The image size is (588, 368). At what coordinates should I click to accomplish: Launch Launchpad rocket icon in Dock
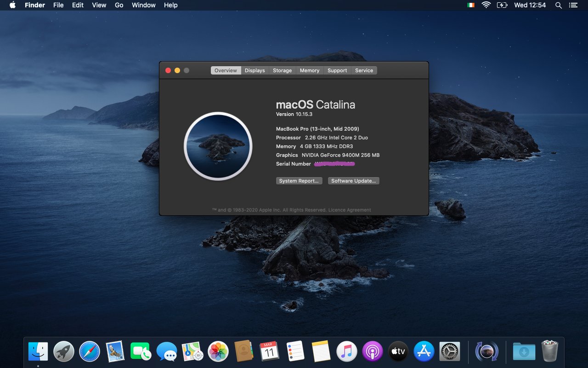pyautogui.click(x=64, y=352)
